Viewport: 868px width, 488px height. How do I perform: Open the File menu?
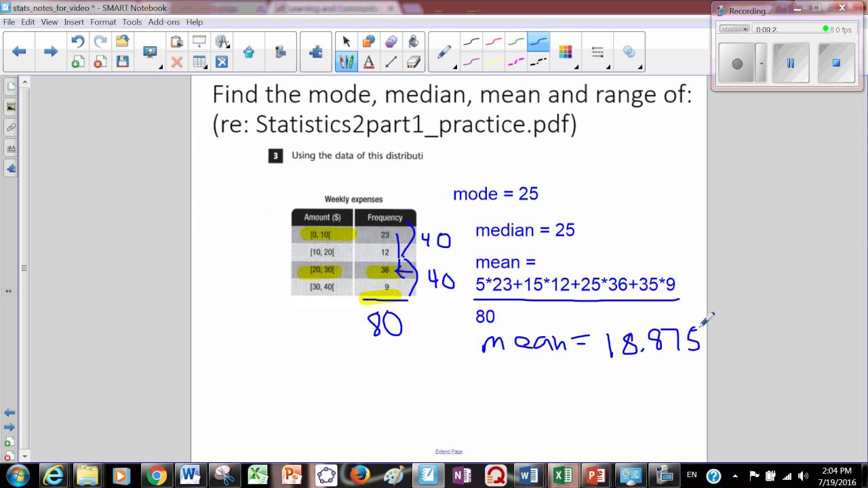(x=9, y=22)
